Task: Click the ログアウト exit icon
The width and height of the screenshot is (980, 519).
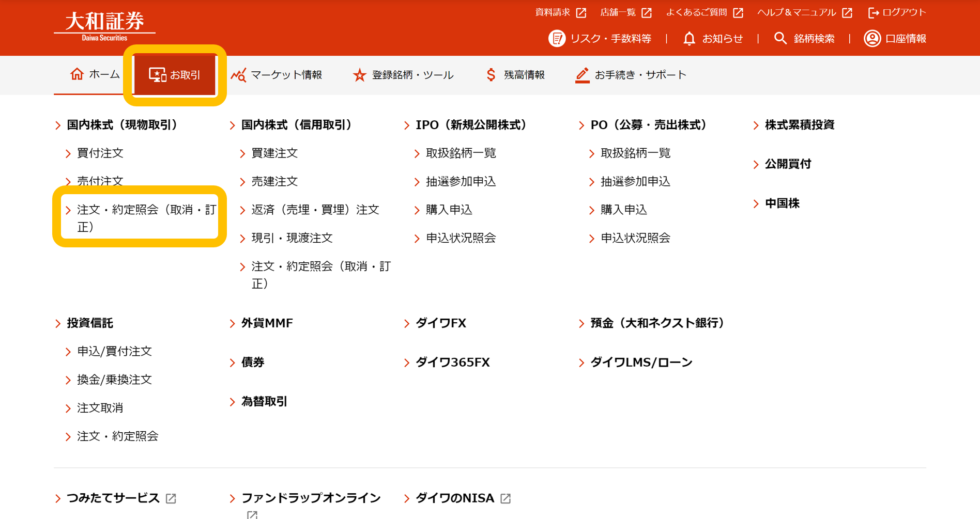Action: pyautogui.click(x=873, y=13)
